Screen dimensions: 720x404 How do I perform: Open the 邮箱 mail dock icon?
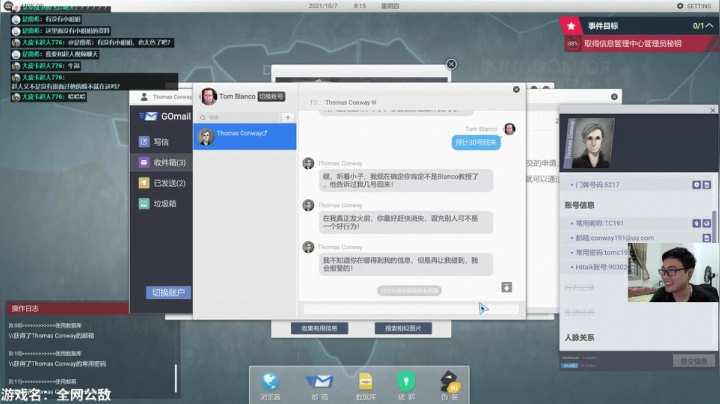click(320, 386)
